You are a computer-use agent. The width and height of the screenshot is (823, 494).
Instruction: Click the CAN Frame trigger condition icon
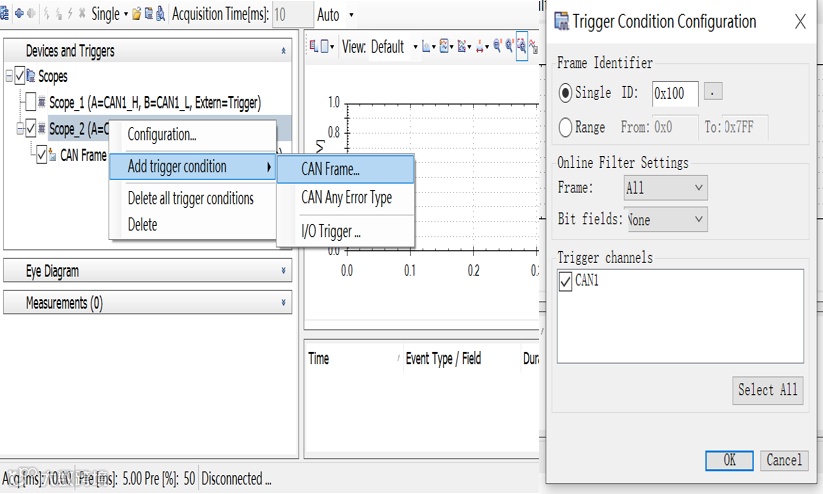(x=52, y=155)
